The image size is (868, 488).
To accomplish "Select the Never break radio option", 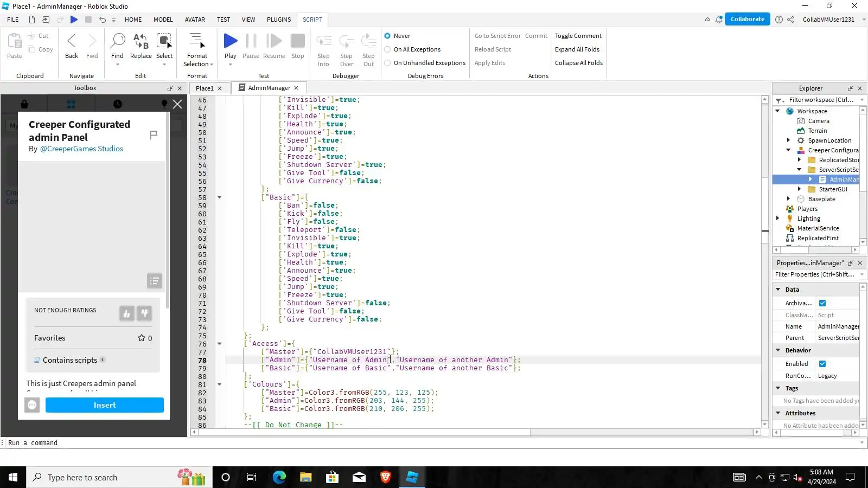I will (x=387, y=36).
